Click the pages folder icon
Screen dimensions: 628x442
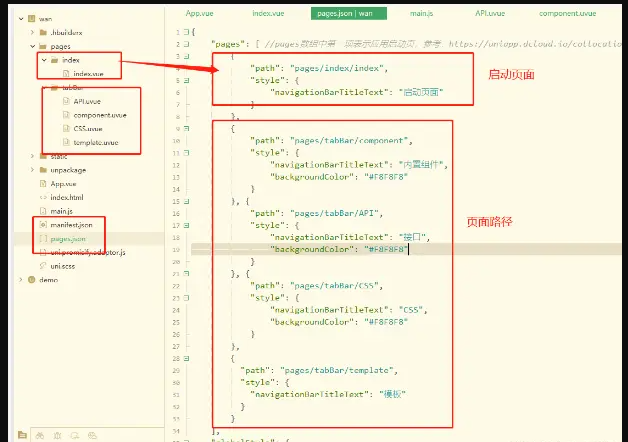point(43,46)
